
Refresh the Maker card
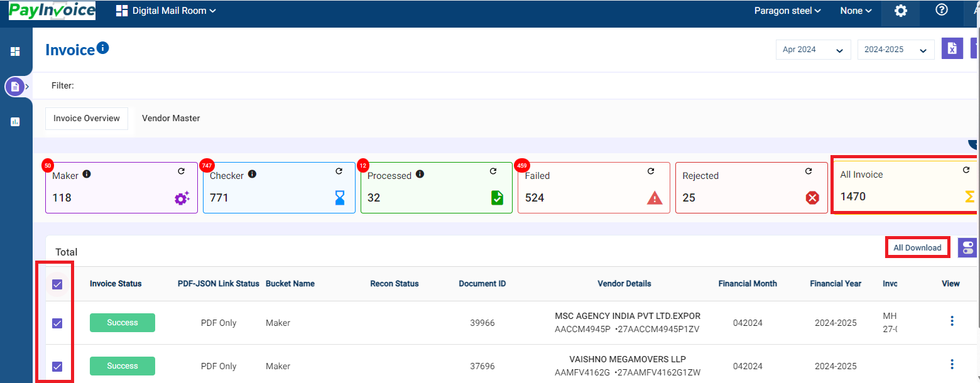click(181, 171)
